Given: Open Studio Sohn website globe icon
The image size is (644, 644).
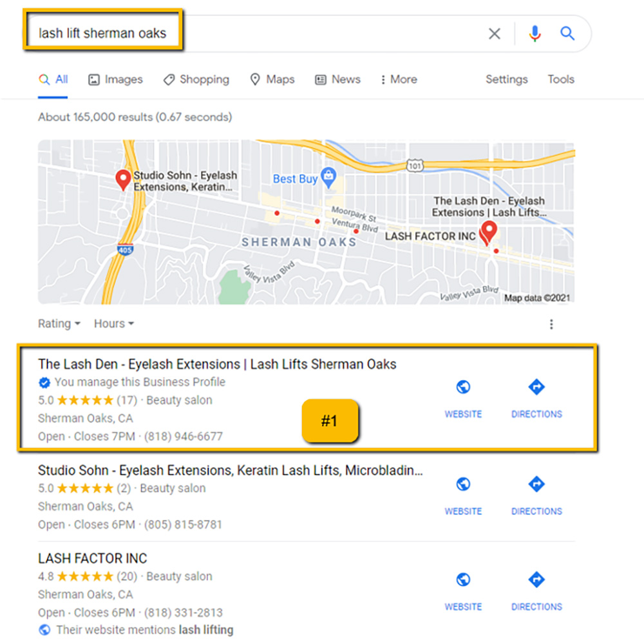Looking at the screenshot, I should click(x=463, y=484).
